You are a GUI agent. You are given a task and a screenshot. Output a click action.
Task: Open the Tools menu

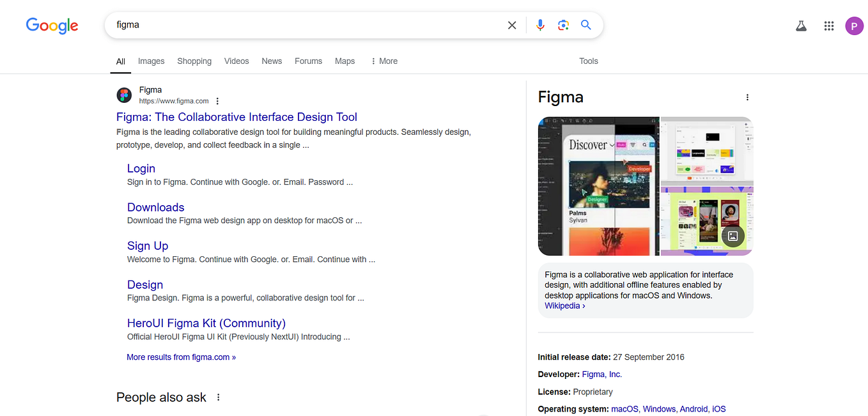click(x=588, y=61)
